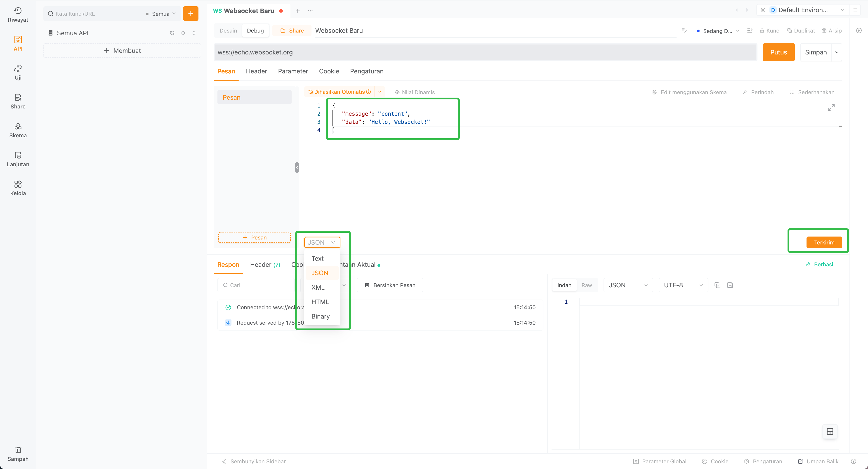Image resolution: width=868 pixels, height=469 pixels.
Task: Open the response Header (7) tab
Action: click(265, 265)
